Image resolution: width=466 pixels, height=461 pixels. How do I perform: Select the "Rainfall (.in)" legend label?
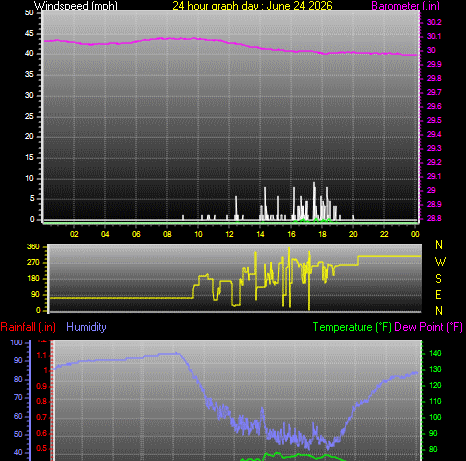[x=28, y=327]
